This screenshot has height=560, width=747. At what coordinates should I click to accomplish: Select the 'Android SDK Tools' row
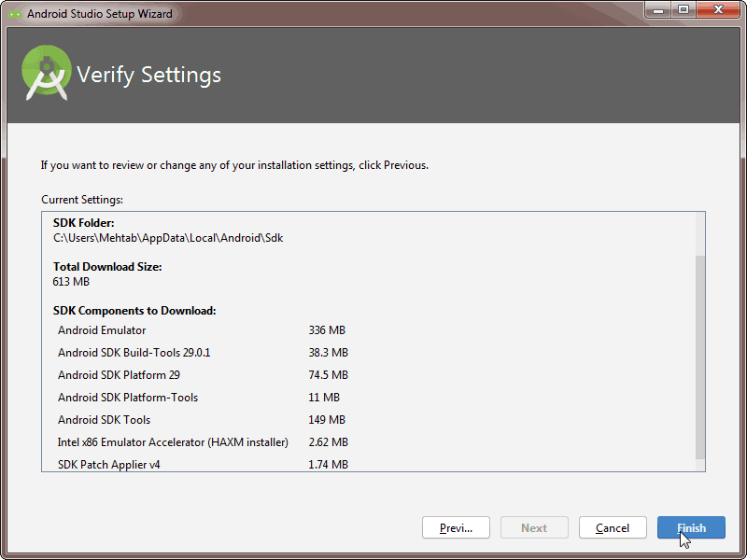point(203,419)
